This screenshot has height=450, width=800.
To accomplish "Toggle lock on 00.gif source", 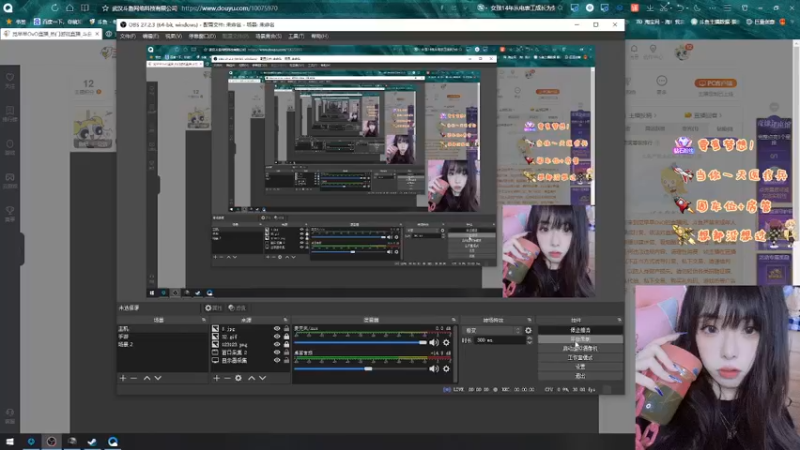I will coord(286,337).
